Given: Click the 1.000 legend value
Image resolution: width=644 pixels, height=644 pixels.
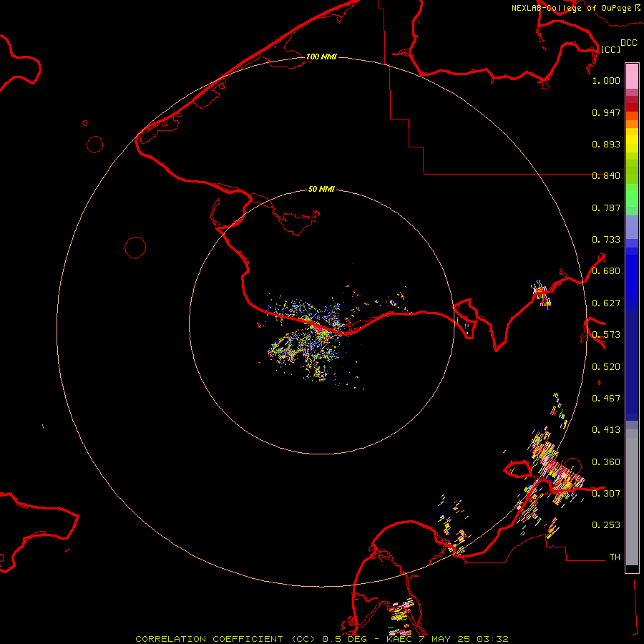Looking at the screenshot, I should click(606, 80).
